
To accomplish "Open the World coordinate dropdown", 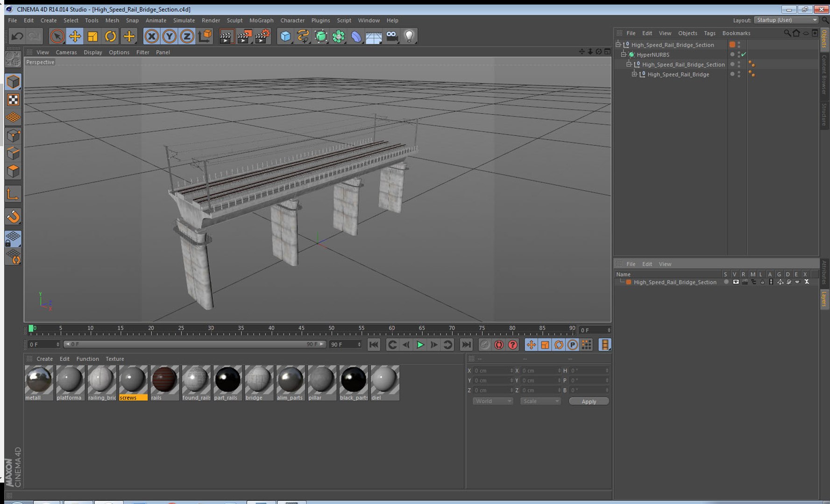I will pos(493,401).
